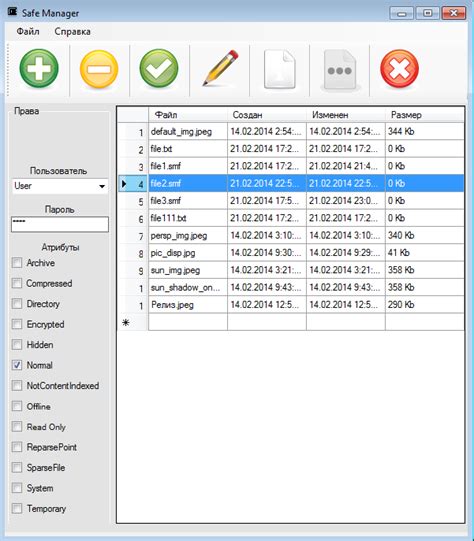Tick the Hidden attribute checkbox
This screenshot has height=541, width=474.
point(17,345)
